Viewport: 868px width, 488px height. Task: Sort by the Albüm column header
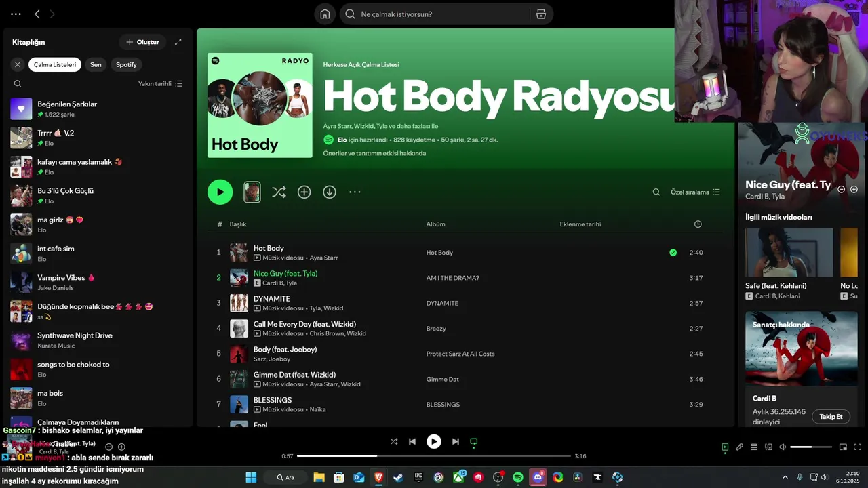435,224
